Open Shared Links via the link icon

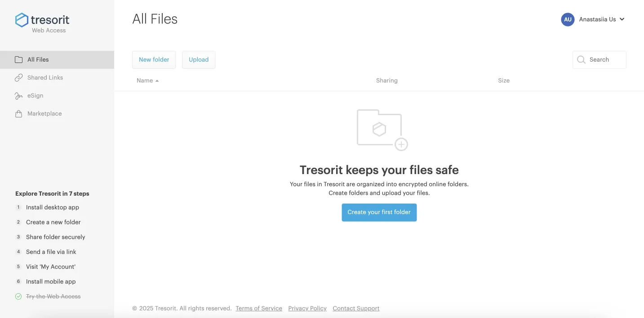click(18, 77)
